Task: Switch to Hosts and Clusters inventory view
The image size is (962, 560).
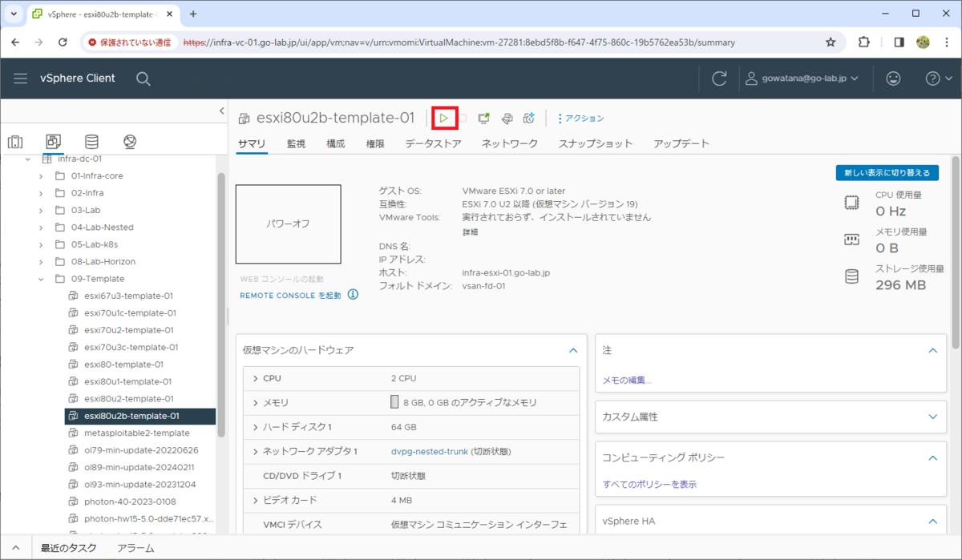Action: (15, 142)
